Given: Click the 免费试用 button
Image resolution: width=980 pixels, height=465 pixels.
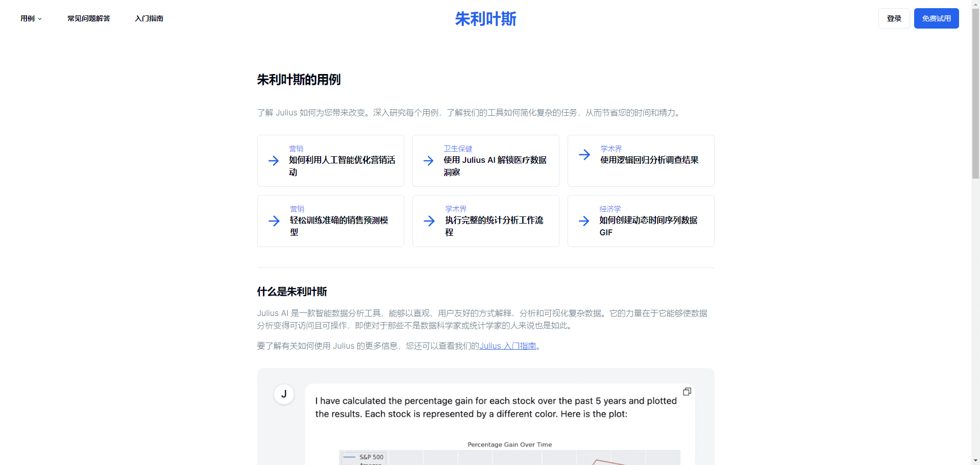Looking at the screenshot, I should (x=936, y=18).
